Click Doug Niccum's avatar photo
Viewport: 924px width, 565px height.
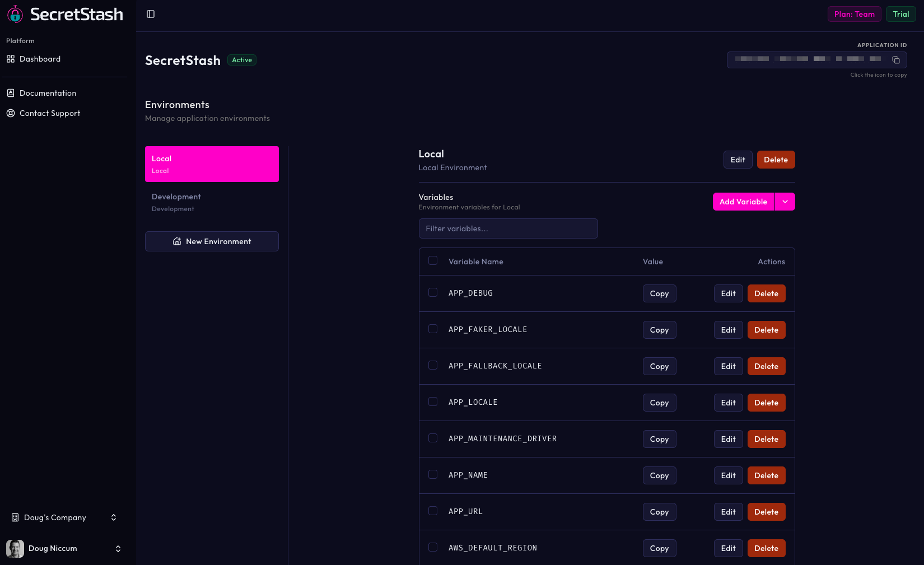pyautogui.click(x=15, y=549)
